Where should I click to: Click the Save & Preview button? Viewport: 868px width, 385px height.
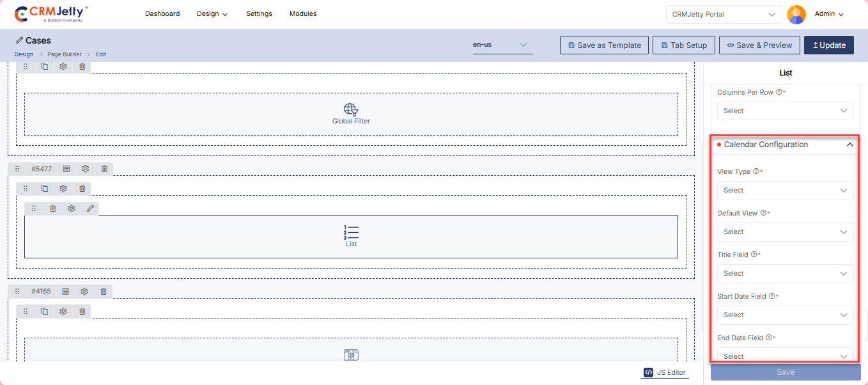pyautogui.click(x=759, y=45)
